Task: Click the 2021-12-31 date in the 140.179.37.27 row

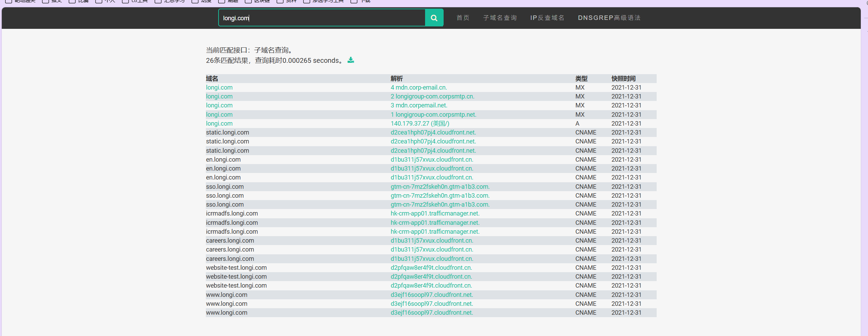Action: (626, 124)
